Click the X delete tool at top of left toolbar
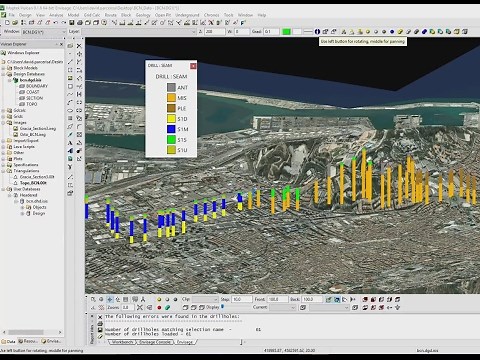480x360 pixels. point(79,46)
